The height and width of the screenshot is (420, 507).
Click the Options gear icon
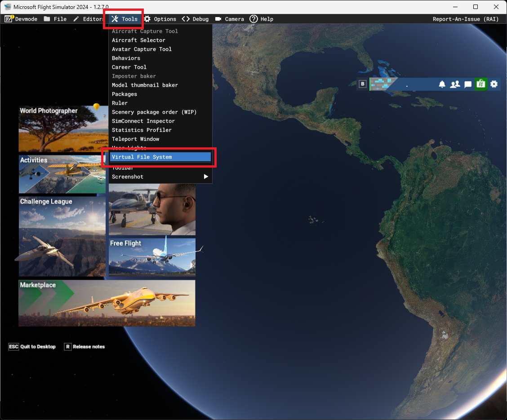tap(147, 19)
